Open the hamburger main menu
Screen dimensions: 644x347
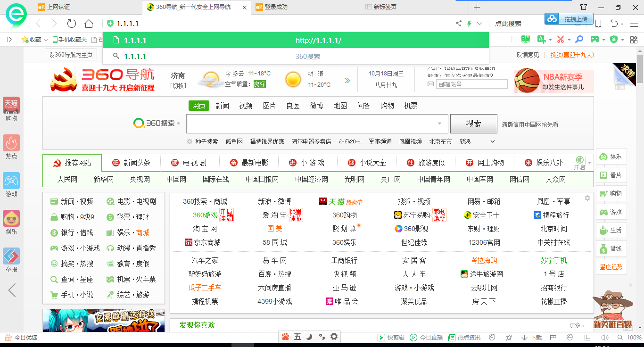[634, 24]
